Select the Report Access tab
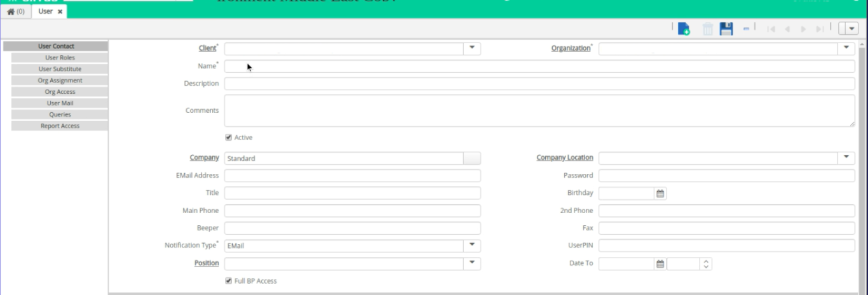 point(60,126)
